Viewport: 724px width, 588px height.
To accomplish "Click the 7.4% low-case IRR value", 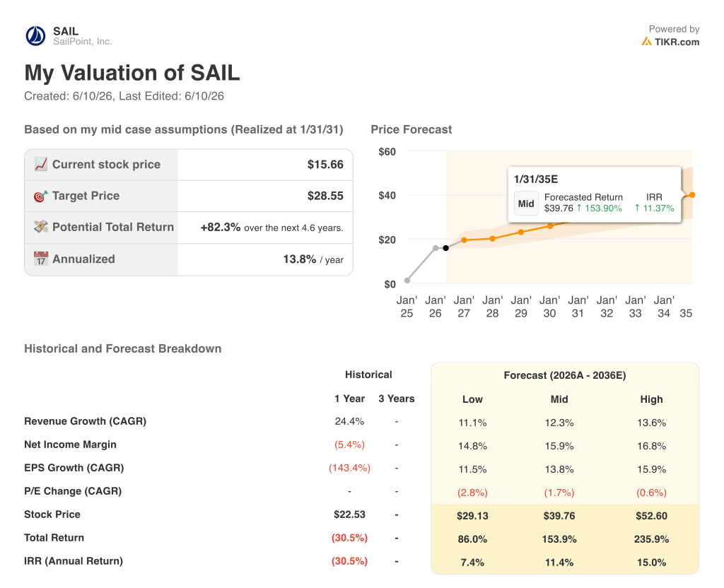I will click(472, 563).
